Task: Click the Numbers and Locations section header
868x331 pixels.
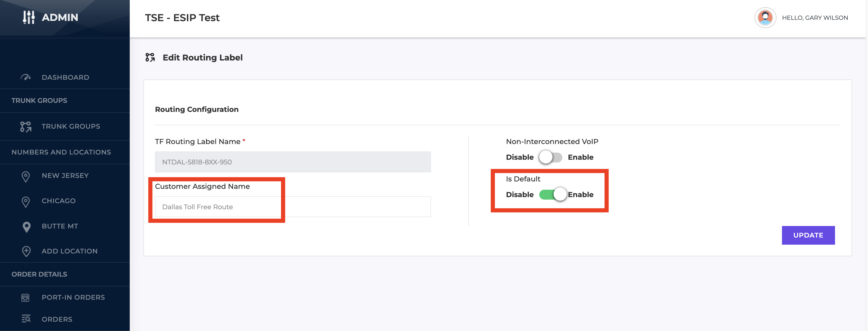Action: [x=61, y=152]
